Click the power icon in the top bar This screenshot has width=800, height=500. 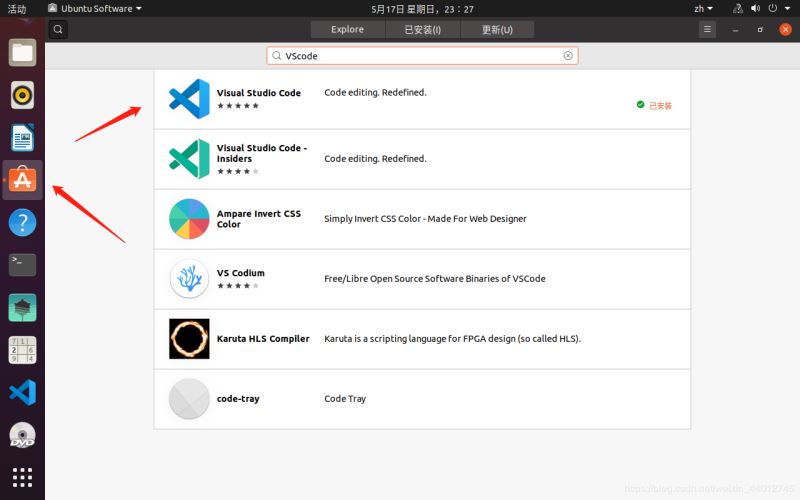click(x=773, y=8)
